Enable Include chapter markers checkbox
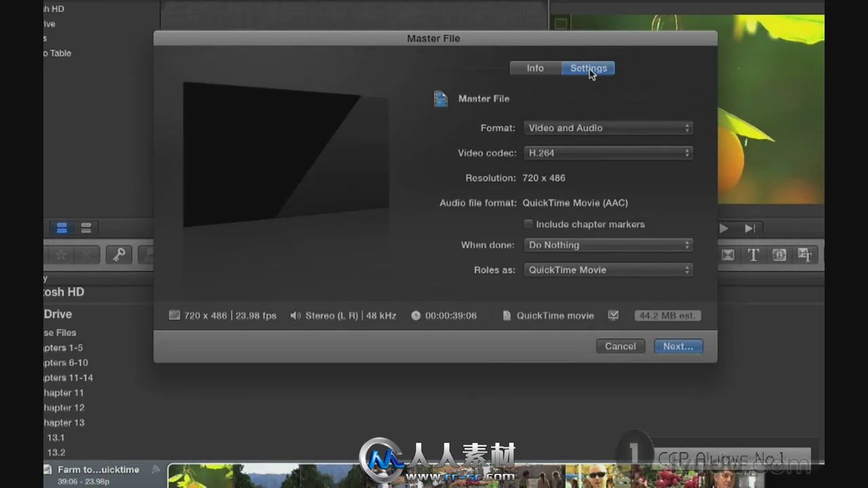The height and width of the screenshot is (488, 868). pos(528,224)
